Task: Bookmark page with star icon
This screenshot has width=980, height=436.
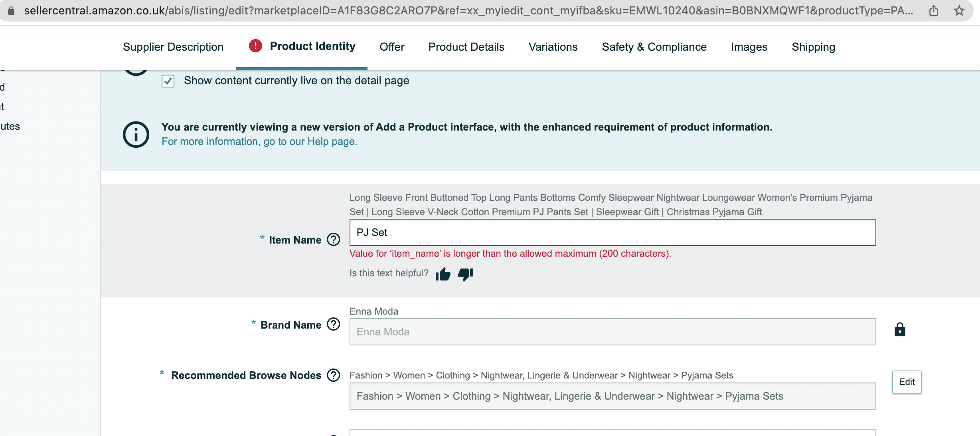Action: click(x=959, y=11)
